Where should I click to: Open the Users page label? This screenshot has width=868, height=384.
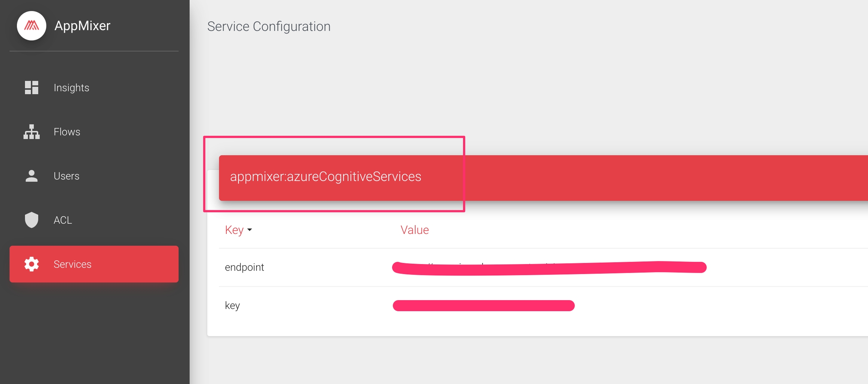66,176
